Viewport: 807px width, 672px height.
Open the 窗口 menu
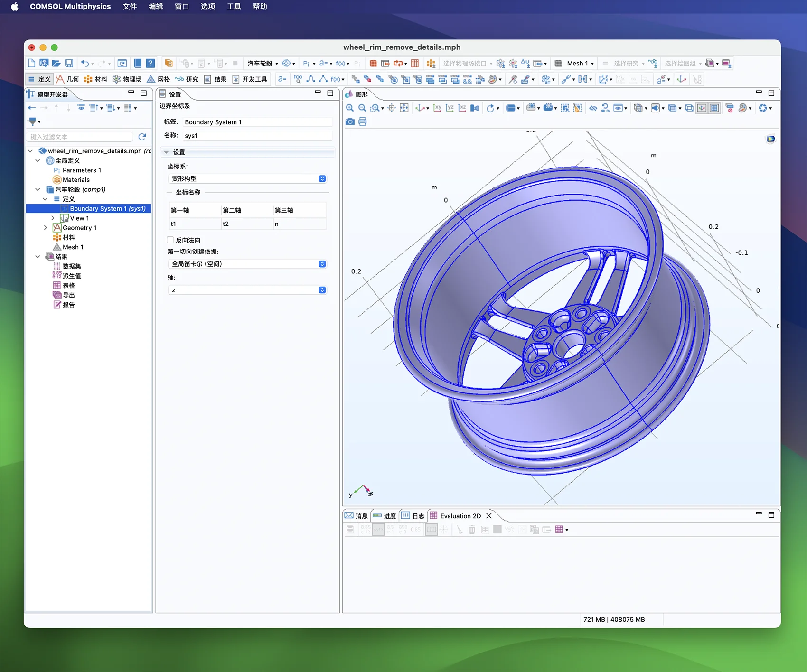pos(182,7)
